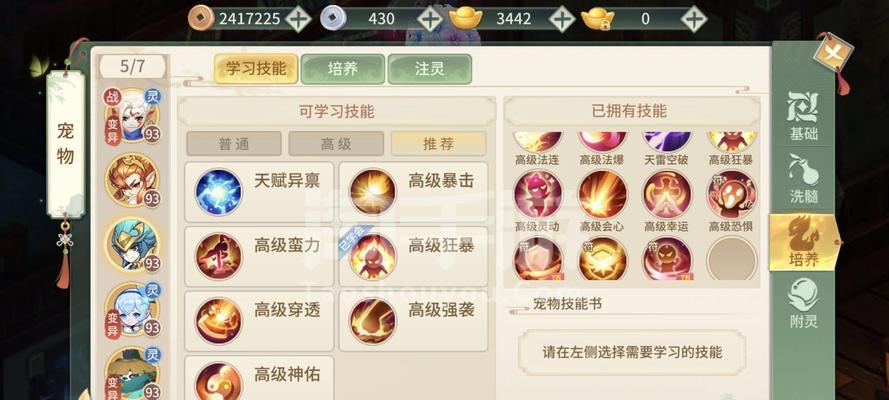Select the 高级蛮力 skill icon

218,257
